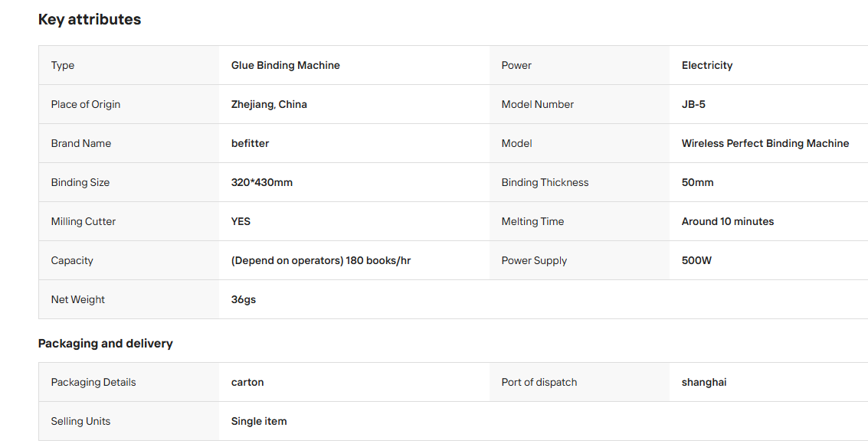Viewport: 868px width, 447px height.
Task: Select the 320*430mm binding size value
Action: click(x=262, y=183)
